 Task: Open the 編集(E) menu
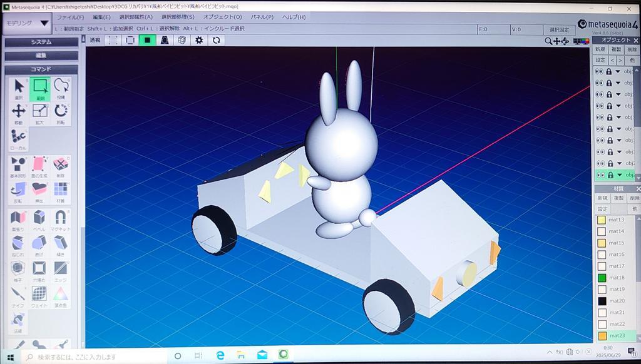point(101,17)
